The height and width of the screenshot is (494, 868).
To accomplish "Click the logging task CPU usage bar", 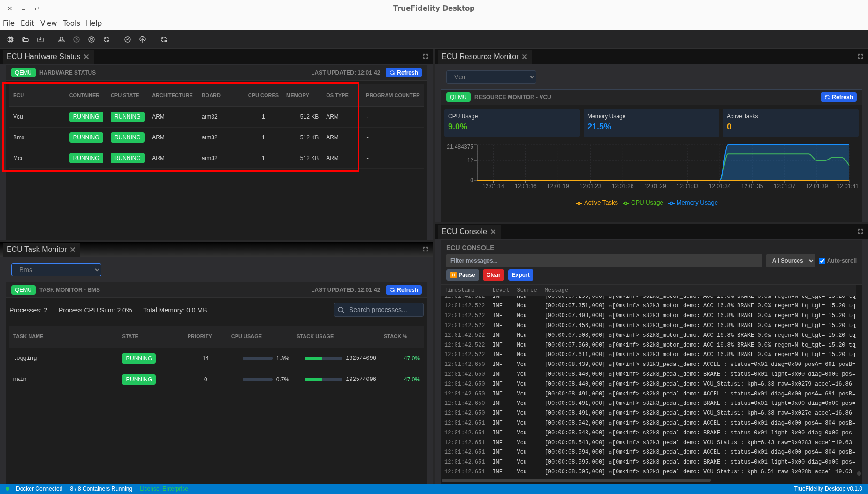I will coord(258,358).
